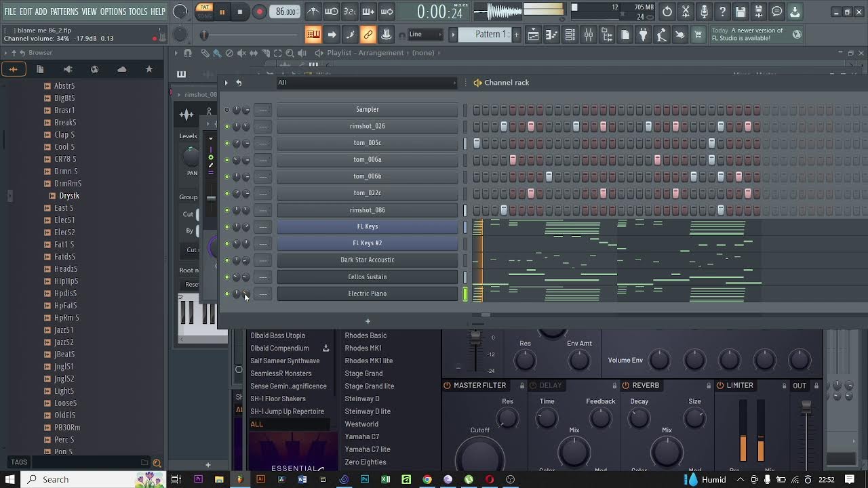
Task: Open the Pattern 1 selector
Action: [x=484, y=35]
